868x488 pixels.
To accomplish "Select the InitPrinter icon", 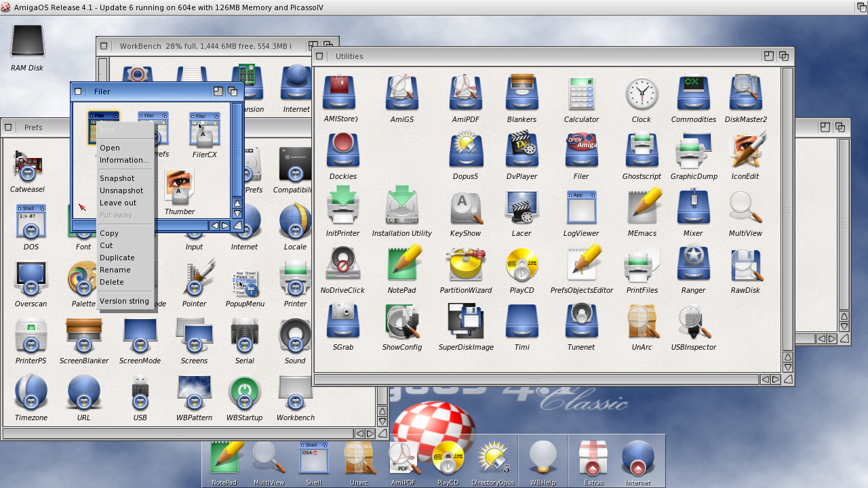I will 343,206.
